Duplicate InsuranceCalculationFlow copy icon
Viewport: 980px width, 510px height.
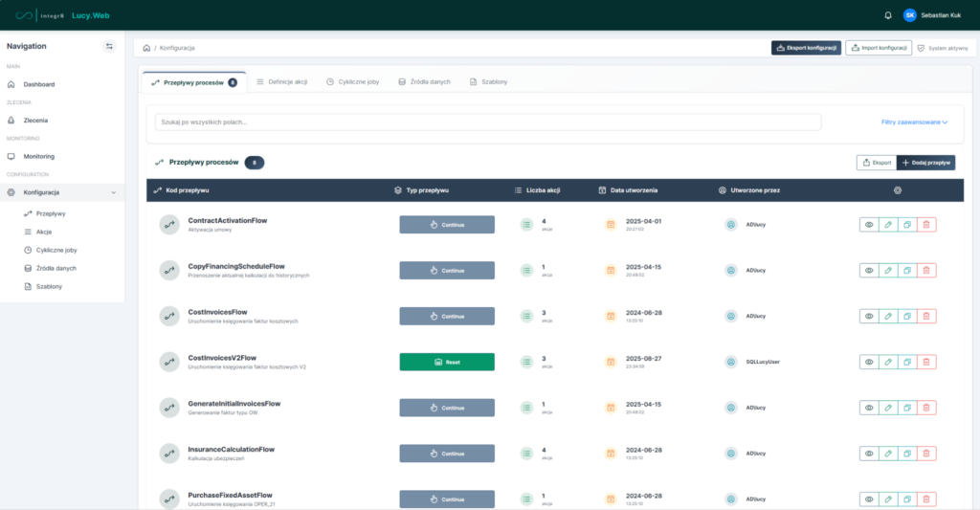click(907, 454)
